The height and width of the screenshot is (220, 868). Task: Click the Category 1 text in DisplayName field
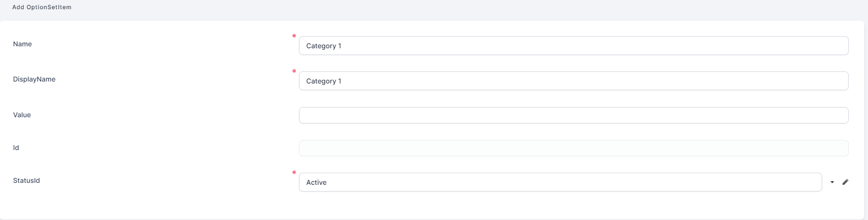tap(324, 81)
